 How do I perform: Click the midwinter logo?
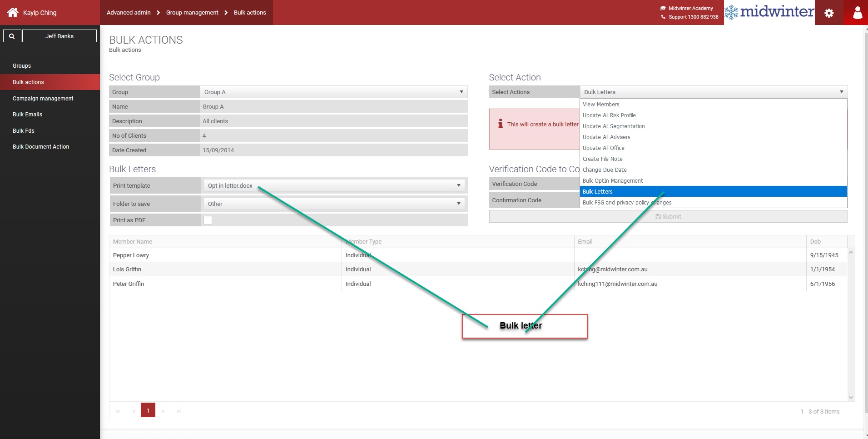coord(769,12)
